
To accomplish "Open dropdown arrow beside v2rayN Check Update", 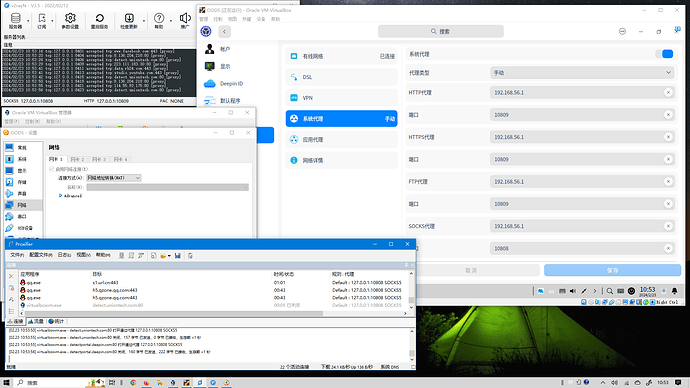I will pyautogui.click(x=144, y=20).
